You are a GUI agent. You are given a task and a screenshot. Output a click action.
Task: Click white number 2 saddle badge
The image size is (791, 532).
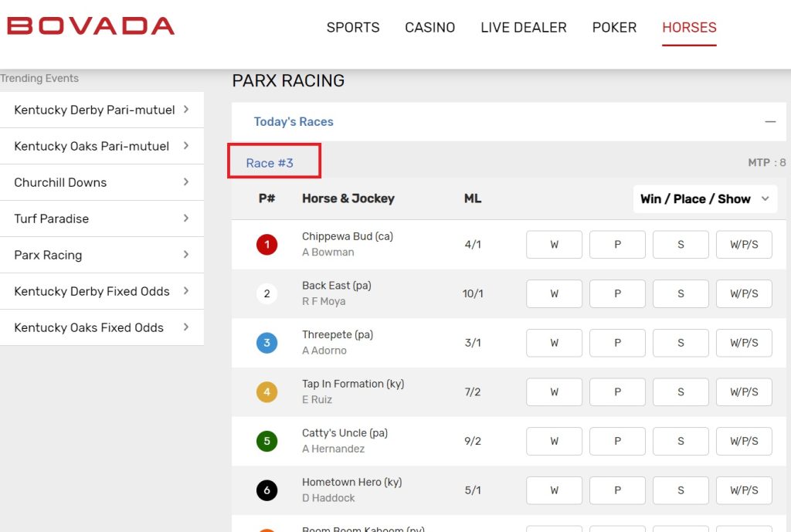coord(266,293)
